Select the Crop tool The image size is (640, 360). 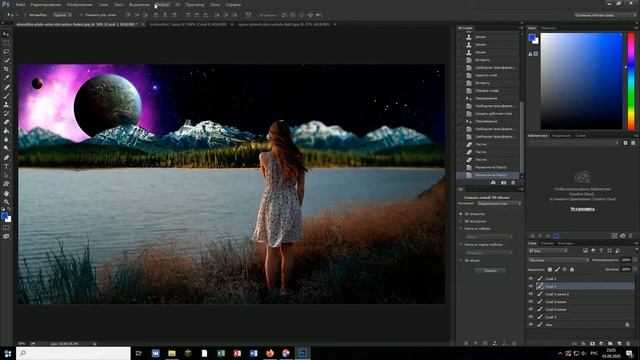[x=6, y=69]
